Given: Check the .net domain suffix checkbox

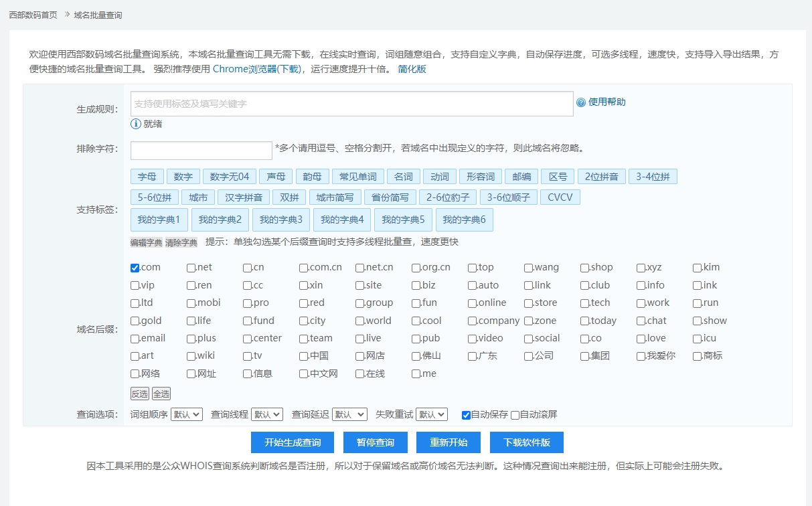Looking at the screenshot, I should point(191,268).
